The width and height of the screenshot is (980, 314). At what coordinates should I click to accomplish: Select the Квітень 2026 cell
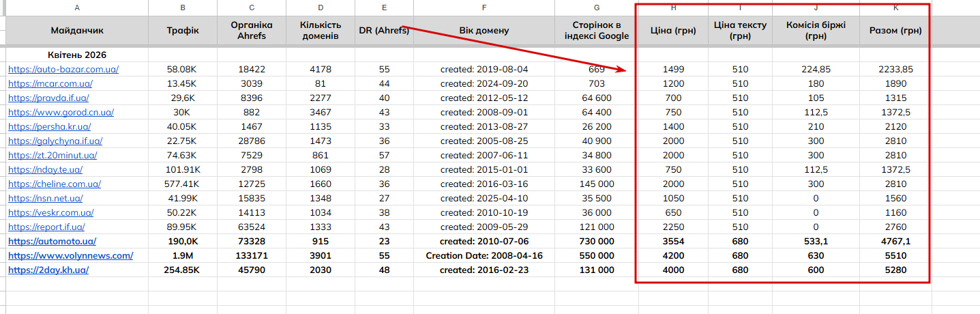click(77, 55)
